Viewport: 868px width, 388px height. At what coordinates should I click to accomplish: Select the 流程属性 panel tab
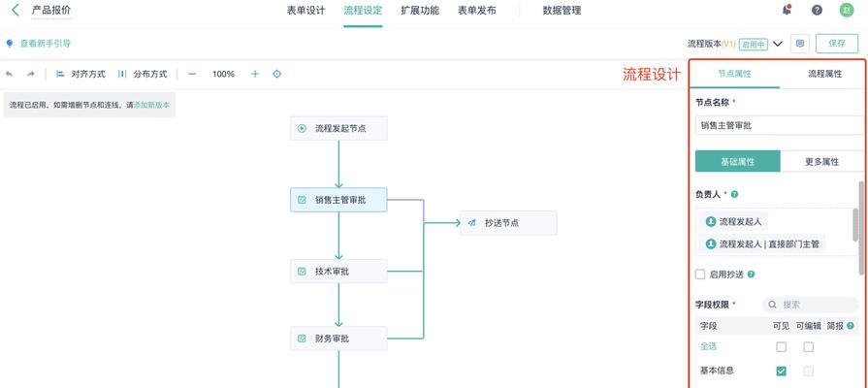point(824,74)
